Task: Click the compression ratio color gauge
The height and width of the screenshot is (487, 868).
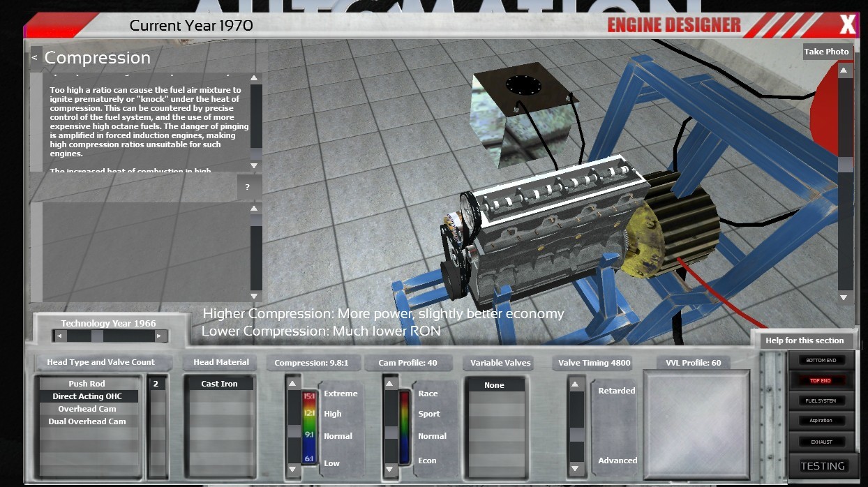Action: [308, 427]
